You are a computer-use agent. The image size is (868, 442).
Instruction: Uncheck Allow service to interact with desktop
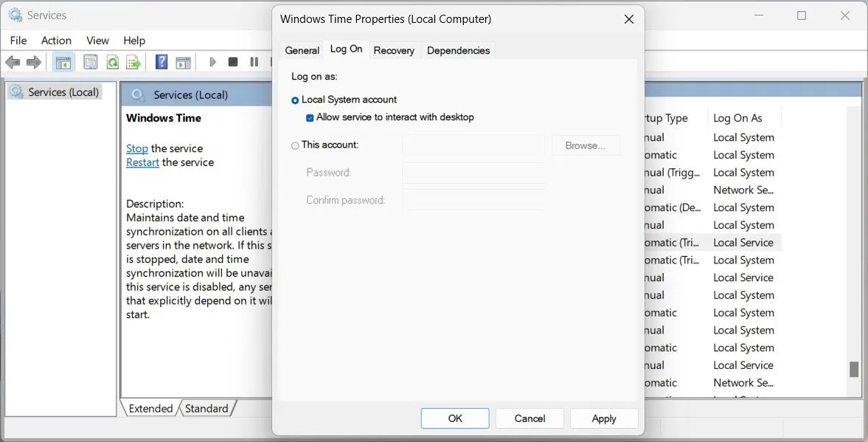pyautogui.click(x=310, y=117)
